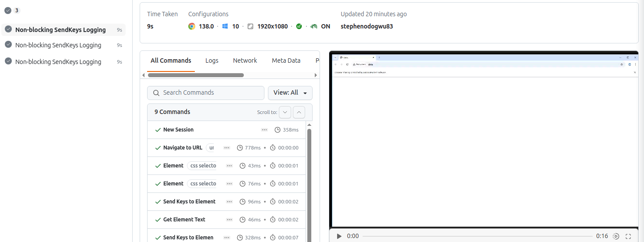Switch to the Logs tab

pos(212,60)
